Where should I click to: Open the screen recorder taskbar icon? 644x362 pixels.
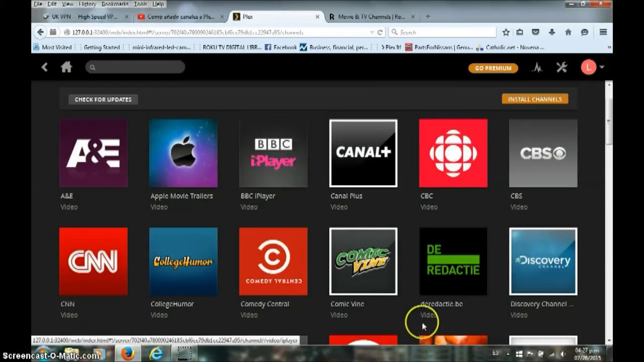(x=185, y=354)
